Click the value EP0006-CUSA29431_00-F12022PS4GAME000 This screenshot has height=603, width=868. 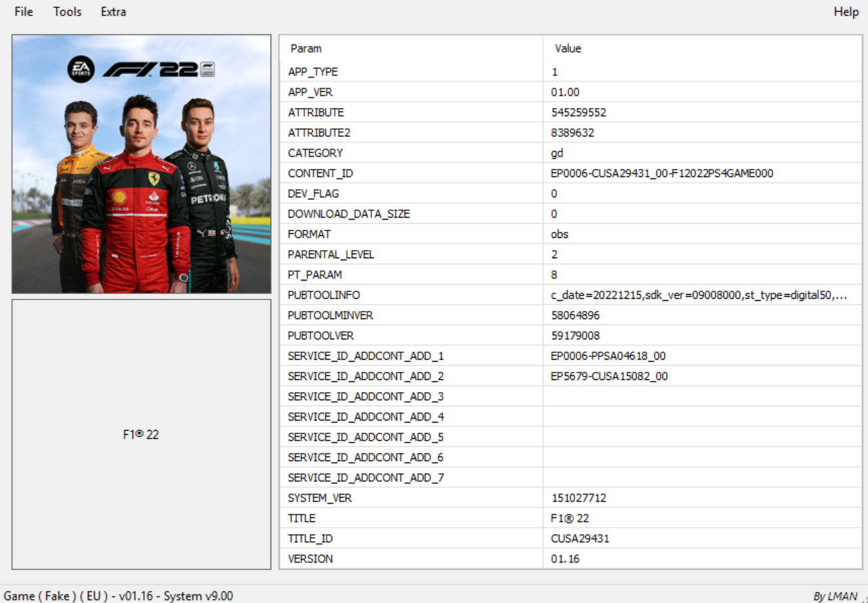662,173
